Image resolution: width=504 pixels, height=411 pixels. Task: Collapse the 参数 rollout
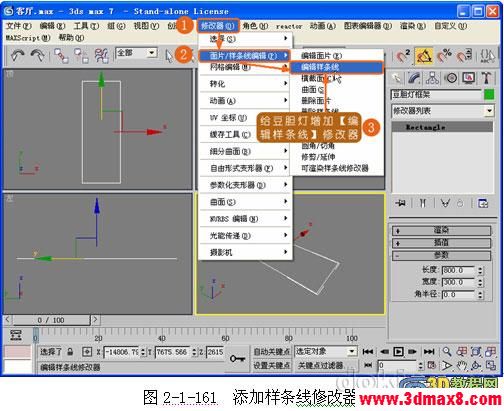tap(441, 255)
